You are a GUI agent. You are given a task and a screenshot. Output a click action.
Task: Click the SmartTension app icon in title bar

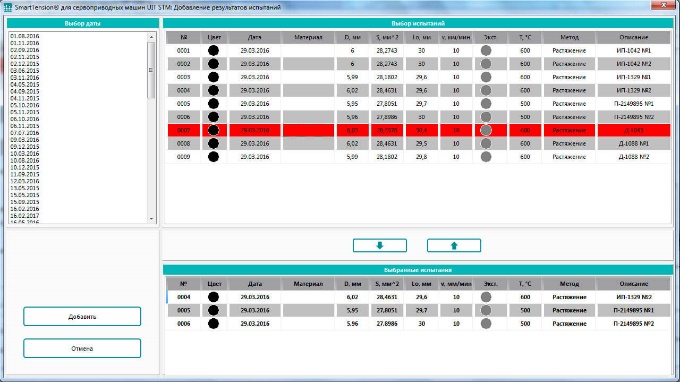point(8,7)
